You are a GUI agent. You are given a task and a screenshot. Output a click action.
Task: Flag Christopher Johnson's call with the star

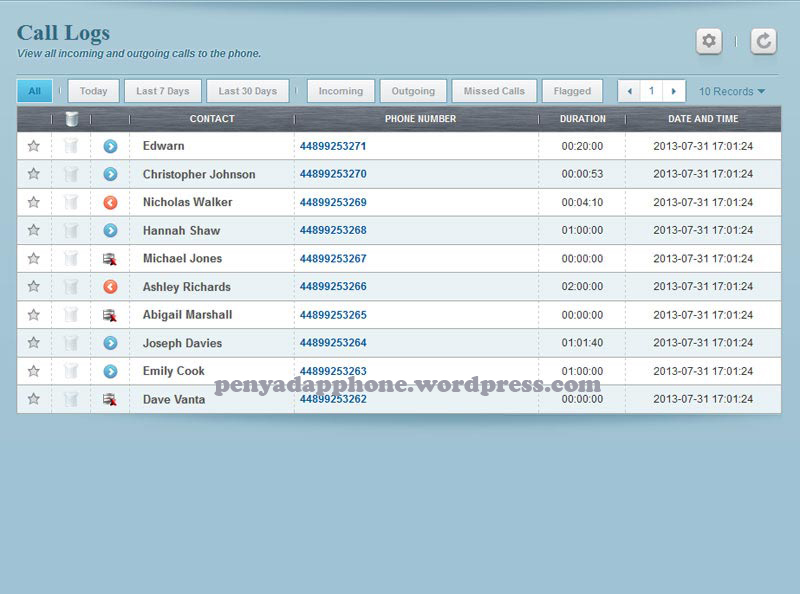pos(34,174)
